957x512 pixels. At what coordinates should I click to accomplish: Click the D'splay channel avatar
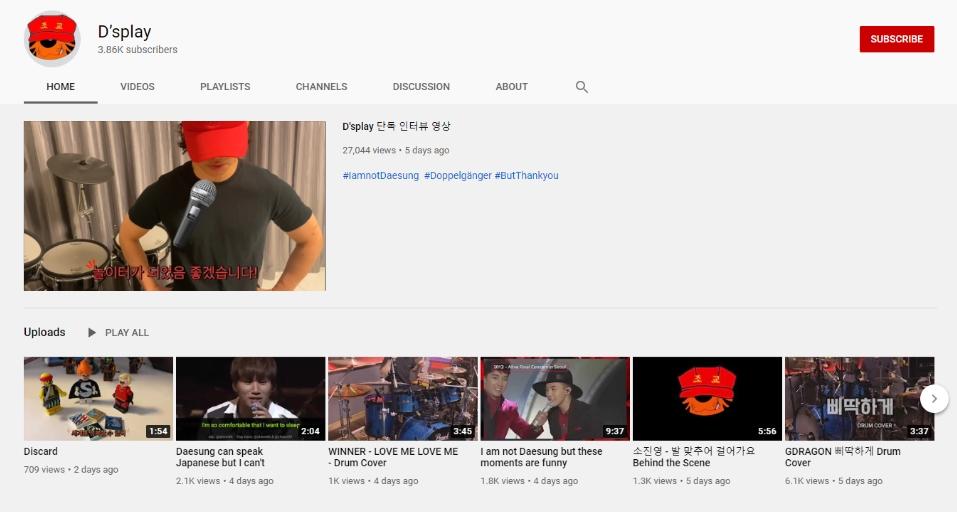(x=52, y=38)
